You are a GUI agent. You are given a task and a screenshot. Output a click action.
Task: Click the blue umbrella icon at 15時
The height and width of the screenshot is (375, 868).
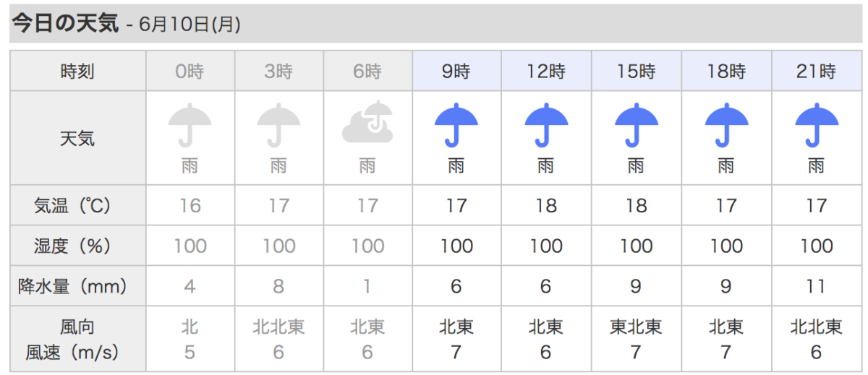tap(637, 125)
